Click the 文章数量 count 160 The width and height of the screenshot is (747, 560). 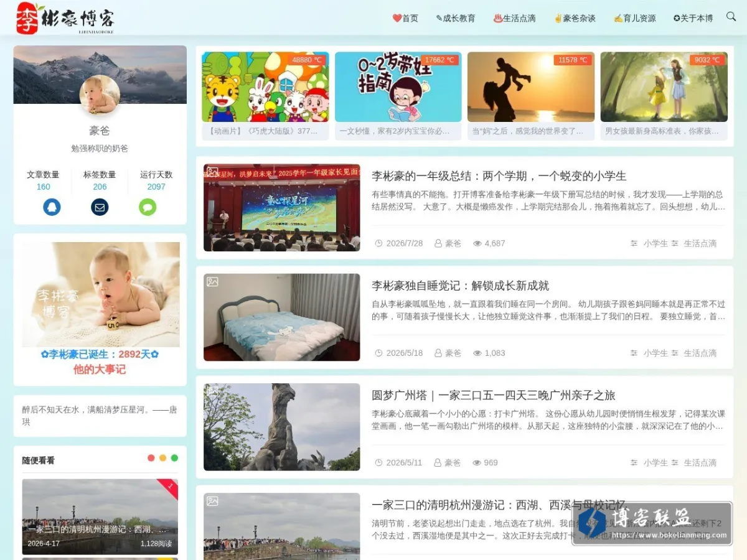pyautogui.click(x=44, y=187)
